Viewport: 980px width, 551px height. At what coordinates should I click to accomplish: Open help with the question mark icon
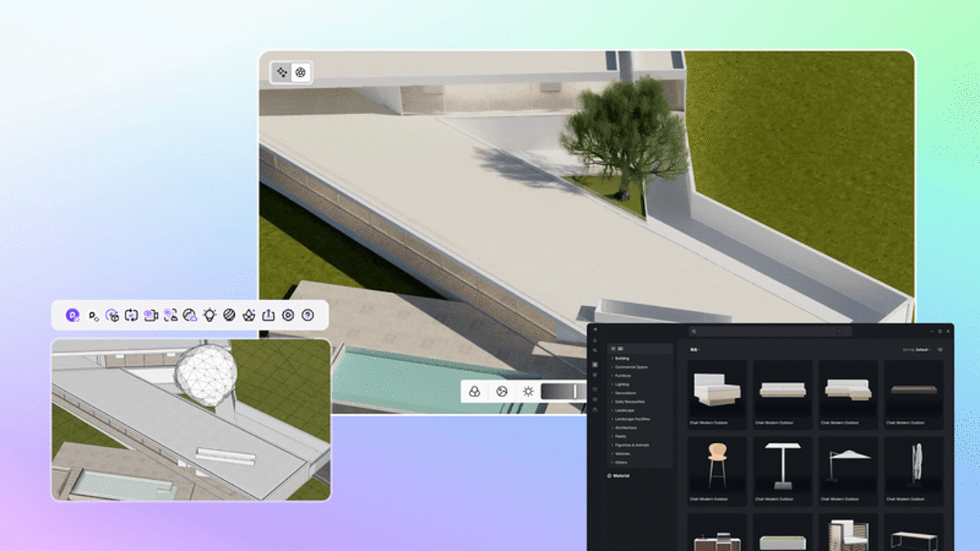point(308,315)
